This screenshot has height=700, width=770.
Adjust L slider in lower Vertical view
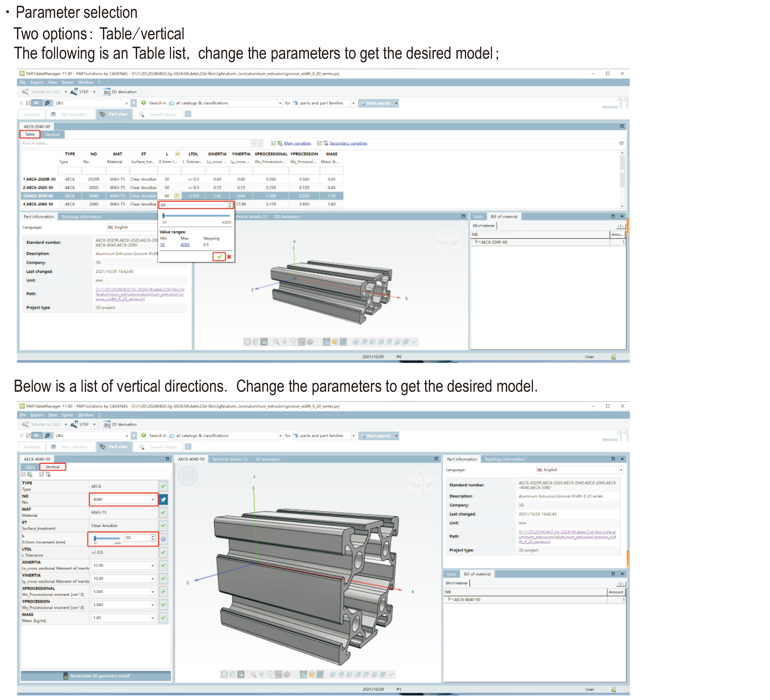tap(107, 538)
